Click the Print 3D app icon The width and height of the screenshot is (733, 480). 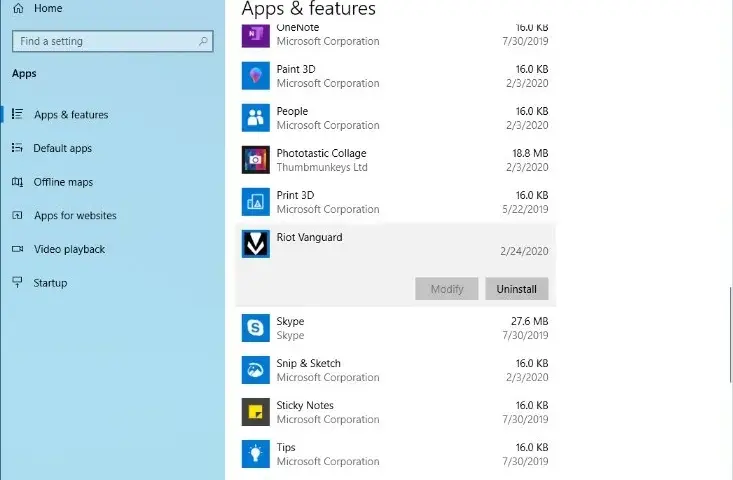255,202
